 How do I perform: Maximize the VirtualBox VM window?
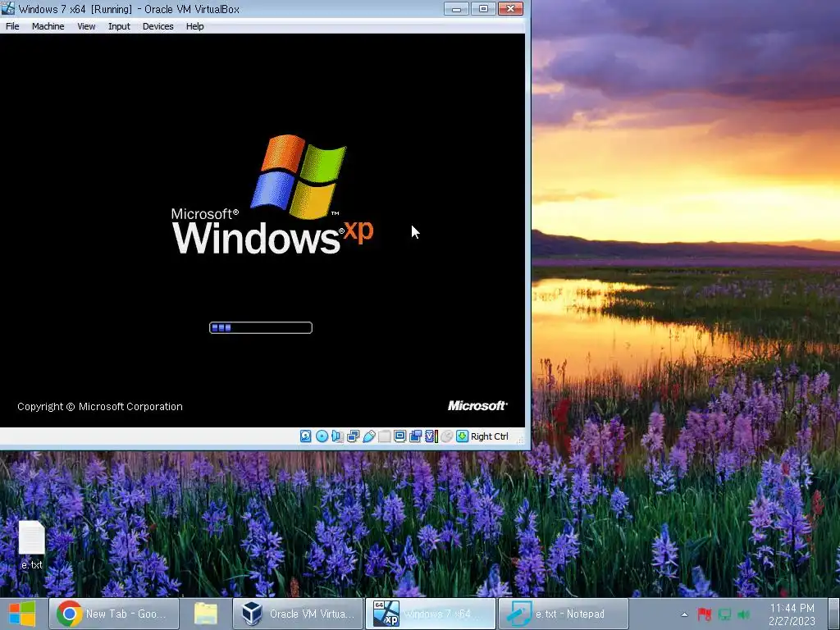(x=483, y=8)
